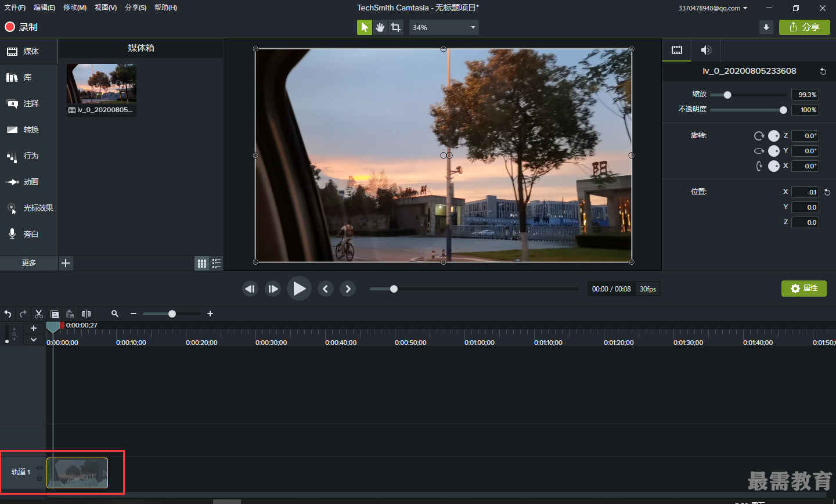Image resolution: width=836 pixels, height=504 pixels.
Task: Open the 分享(S) menu
Action: click(136, 8)
